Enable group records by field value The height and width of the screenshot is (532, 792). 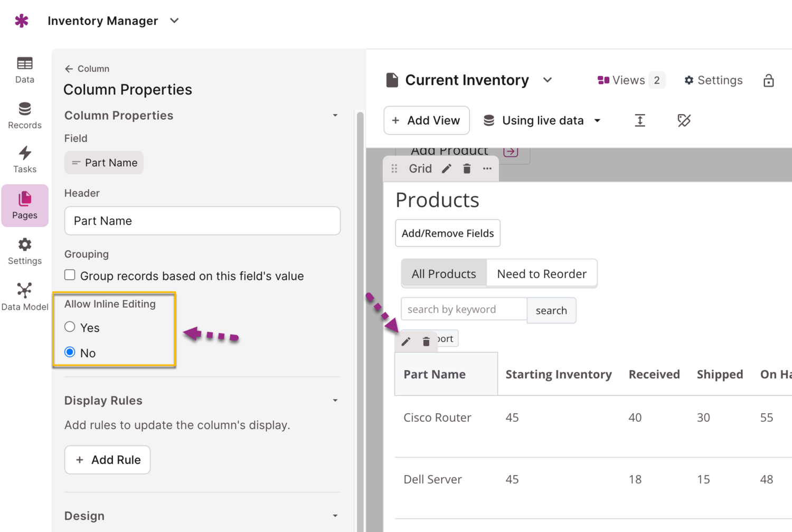[70, 275]
